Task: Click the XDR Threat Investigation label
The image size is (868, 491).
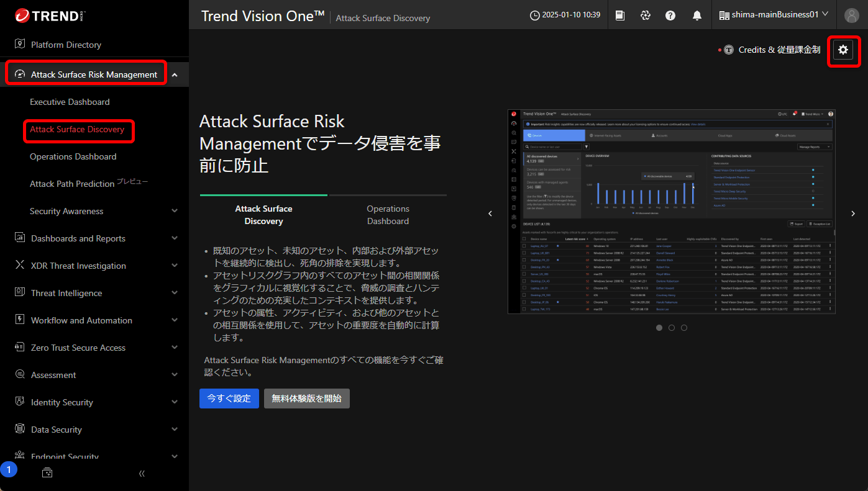Action: pyautogui.click(x=78, y=266)
